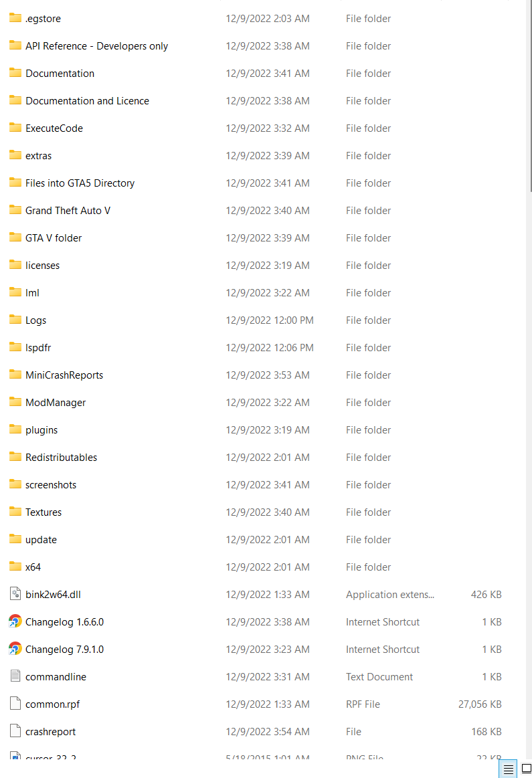This screenshot has width=532, height=778.
Task: Select 'GTA V folder' name
Action: point(54,237)
